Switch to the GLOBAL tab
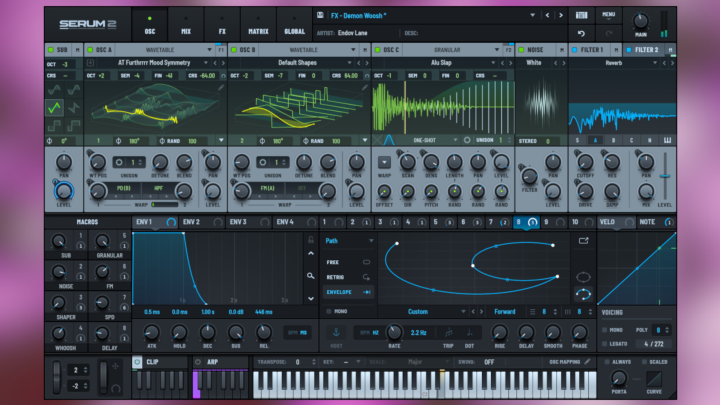Screen dimensions: 720x405 point(294,25)
